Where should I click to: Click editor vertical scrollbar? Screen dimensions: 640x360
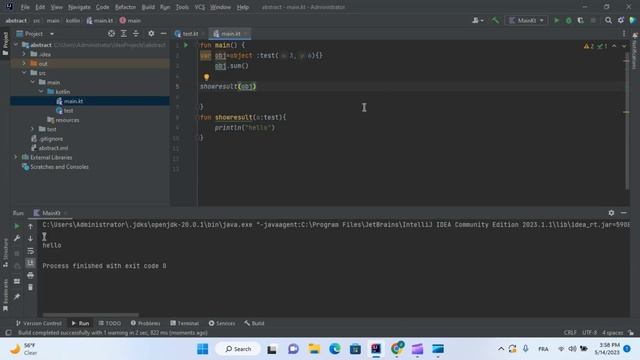627,122
